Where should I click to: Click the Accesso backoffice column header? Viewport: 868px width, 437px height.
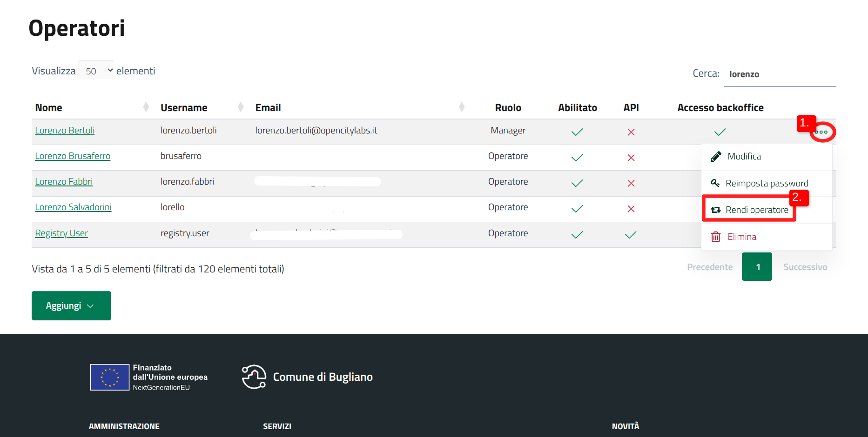pos(720,107)
